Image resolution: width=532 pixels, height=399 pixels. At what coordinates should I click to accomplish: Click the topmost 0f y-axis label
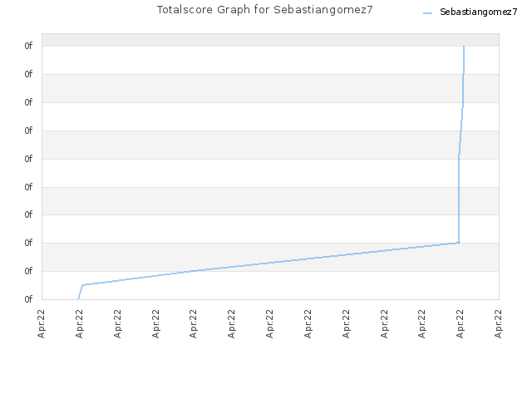point(28,46)
